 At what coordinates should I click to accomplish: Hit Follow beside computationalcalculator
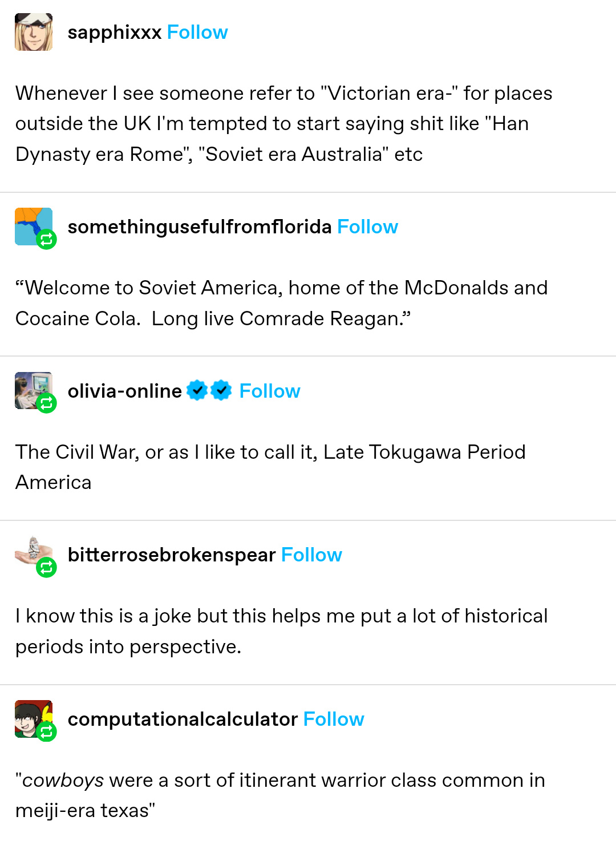tap(334, 719)
